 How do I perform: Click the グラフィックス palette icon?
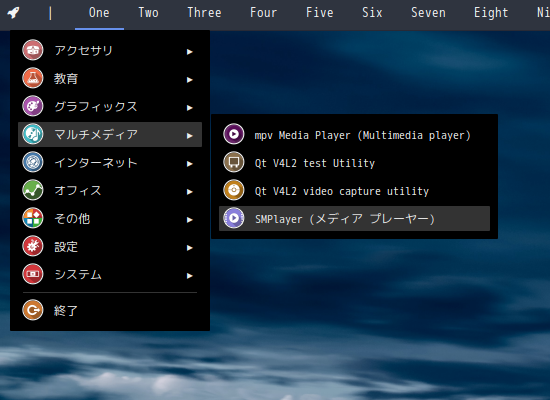tap(33, 106)
